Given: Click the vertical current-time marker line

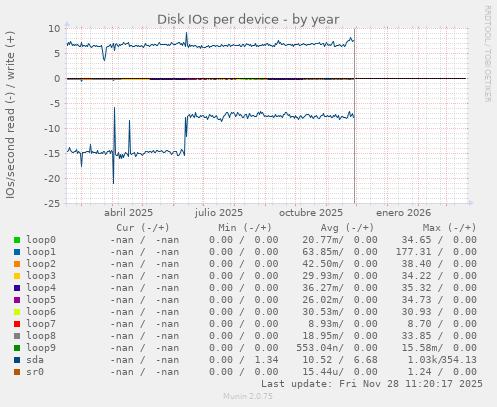Looking at the screenshot, I should 355,115.
